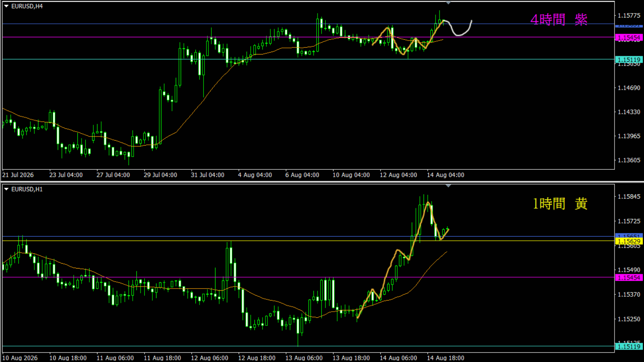Screen dimensions: 644x362
Task: Select the yellow '1時間 黄' text label
Action: click(560, 203)
